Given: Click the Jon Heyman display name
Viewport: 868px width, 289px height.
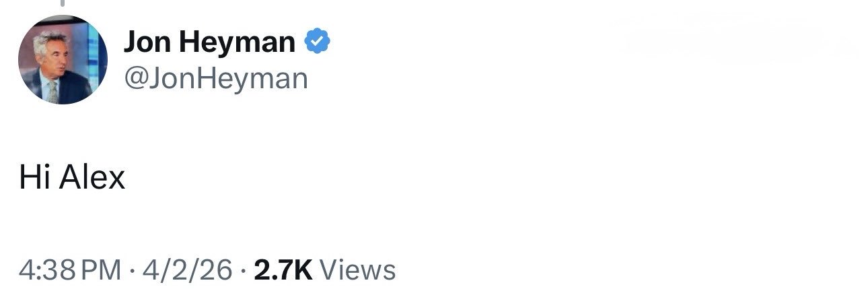Looking at the screenshot, I should click(x=209, y=44).
